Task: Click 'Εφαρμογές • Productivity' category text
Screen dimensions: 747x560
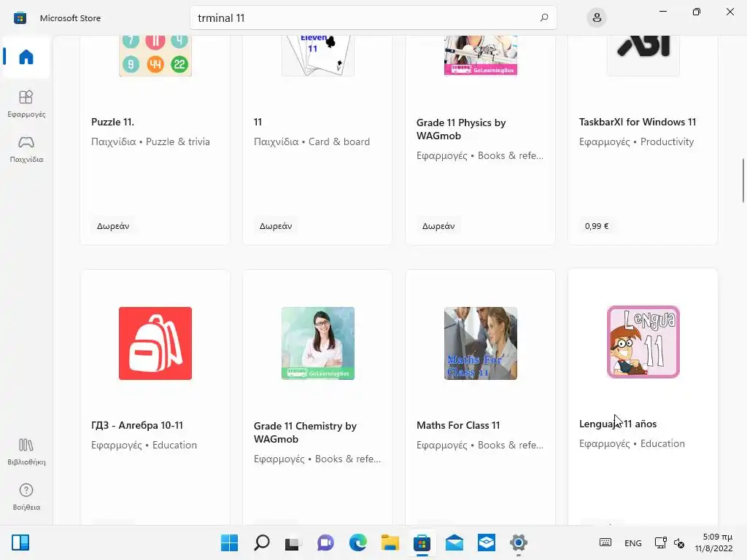Action: pyautogui.click(x=636, y=141)
